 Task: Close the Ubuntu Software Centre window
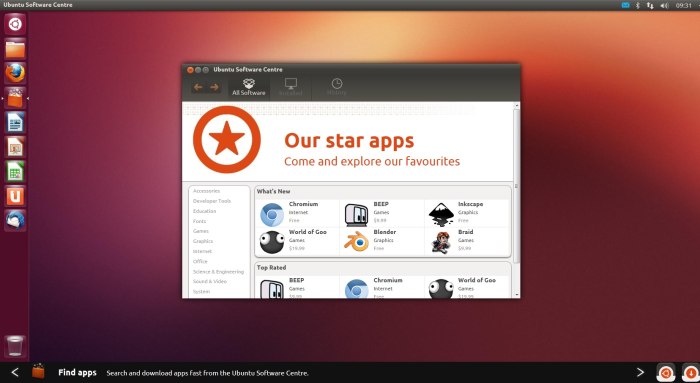190,70
